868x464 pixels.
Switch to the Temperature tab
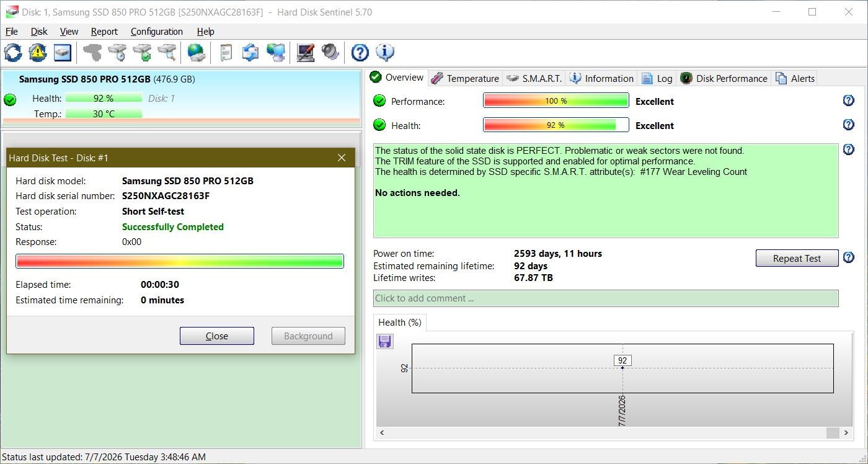[465, 78]
